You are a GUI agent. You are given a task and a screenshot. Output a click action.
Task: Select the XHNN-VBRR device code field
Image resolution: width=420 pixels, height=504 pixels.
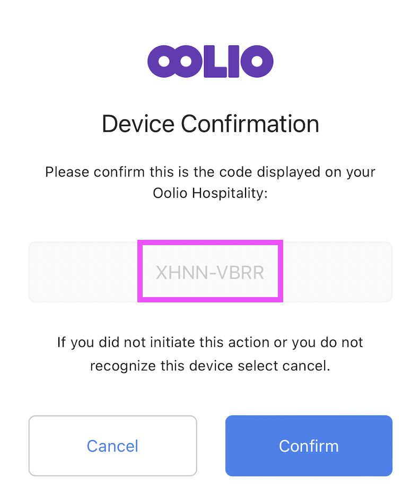[210, 272]
